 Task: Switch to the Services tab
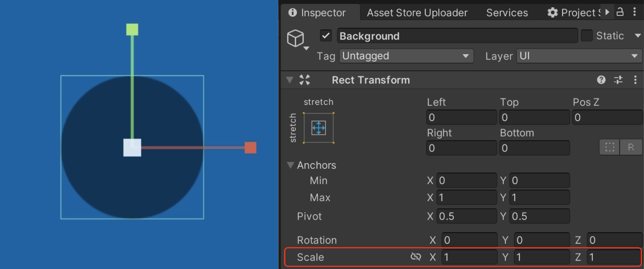point(507,13)
